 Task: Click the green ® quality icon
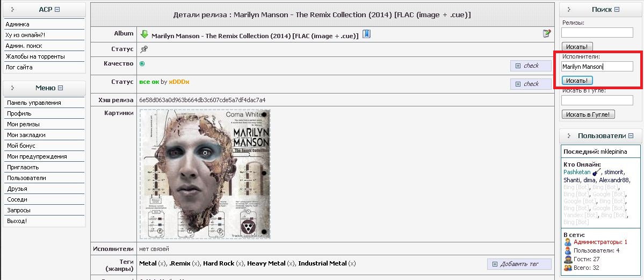pyautogui.click(x=142, y=64)
